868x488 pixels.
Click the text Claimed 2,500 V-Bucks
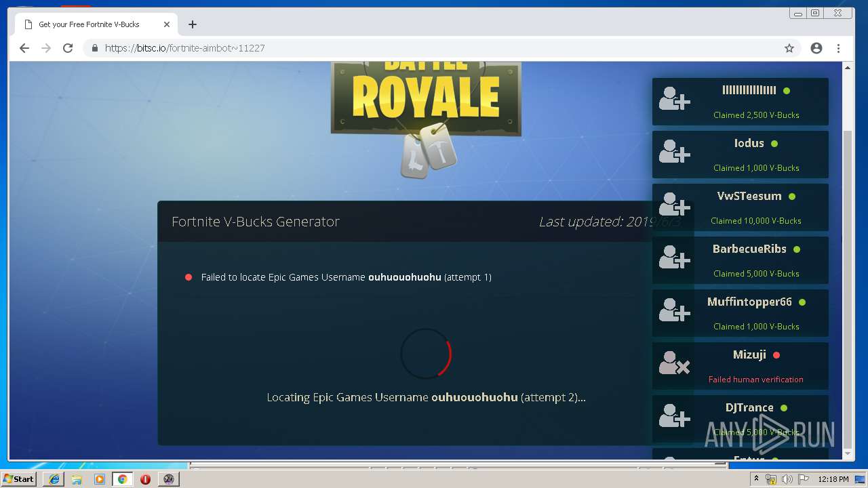[x=756, y=115]
